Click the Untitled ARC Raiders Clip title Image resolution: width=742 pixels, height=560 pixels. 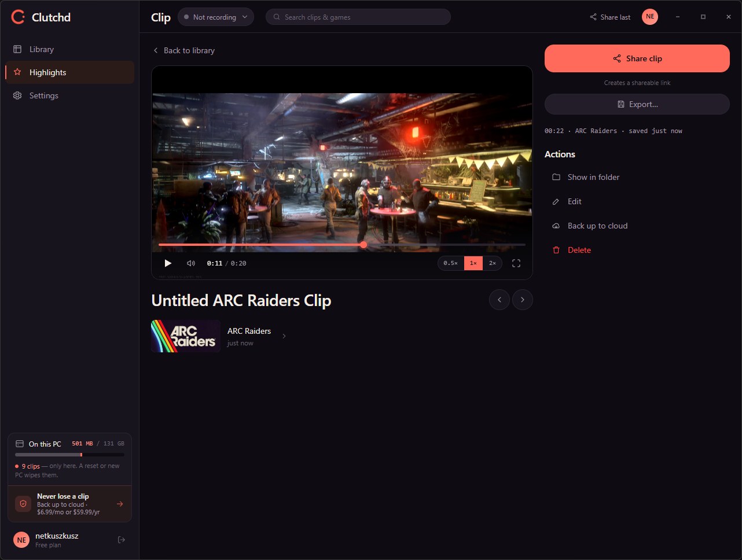pos(241,301)
